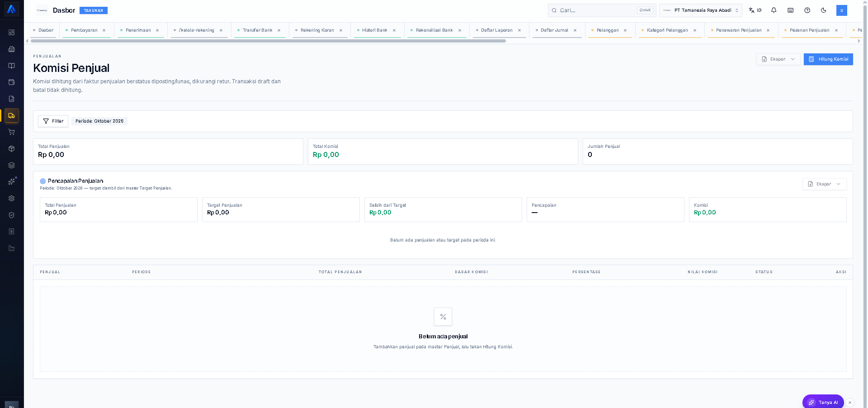The image size is (868, 408).
Task: Open the keyboard shortcuts icon
Action: pyautogui.click(x=791, y=10)
